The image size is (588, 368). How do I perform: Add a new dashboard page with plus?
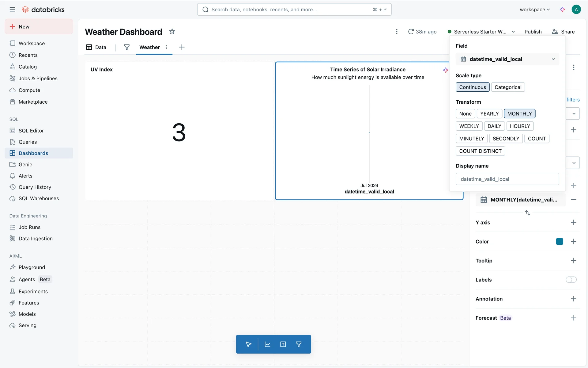[182, 47]
